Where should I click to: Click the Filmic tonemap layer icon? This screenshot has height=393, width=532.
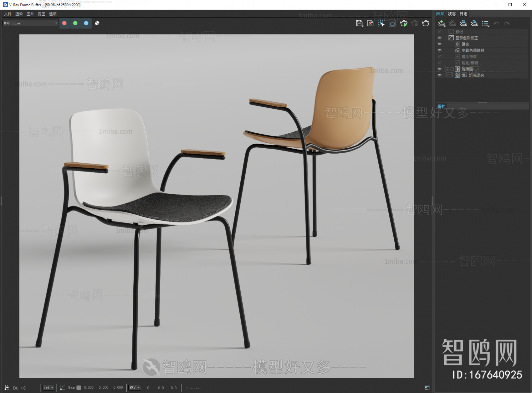(x=458, y=51)
